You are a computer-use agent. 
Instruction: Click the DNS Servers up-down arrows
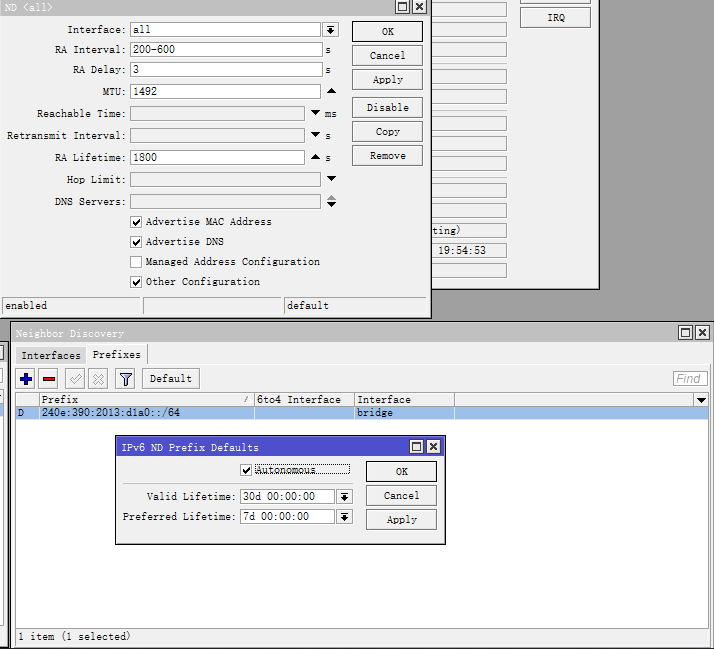[x=331, y=202]
